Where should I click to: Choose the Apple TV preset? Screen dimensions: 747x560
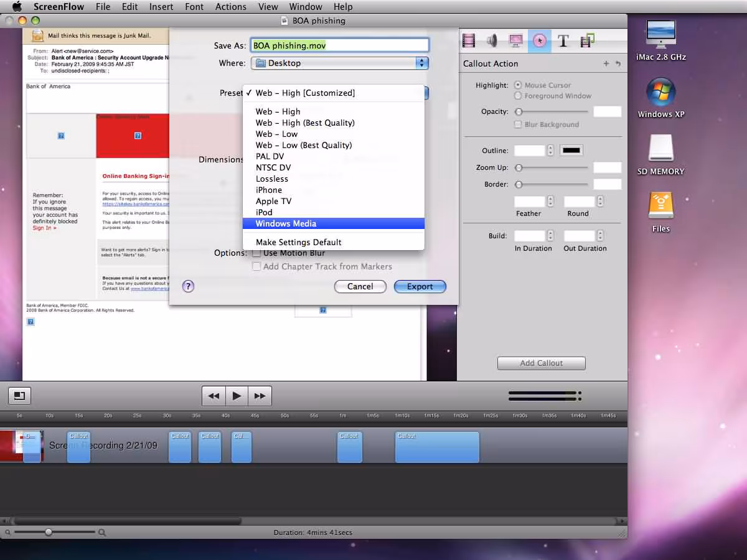click(x=334, y=201)
